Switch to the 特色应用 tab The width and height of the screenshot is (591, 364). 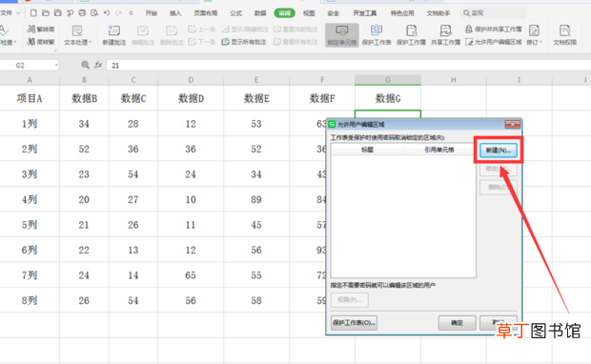click(402, 13)
